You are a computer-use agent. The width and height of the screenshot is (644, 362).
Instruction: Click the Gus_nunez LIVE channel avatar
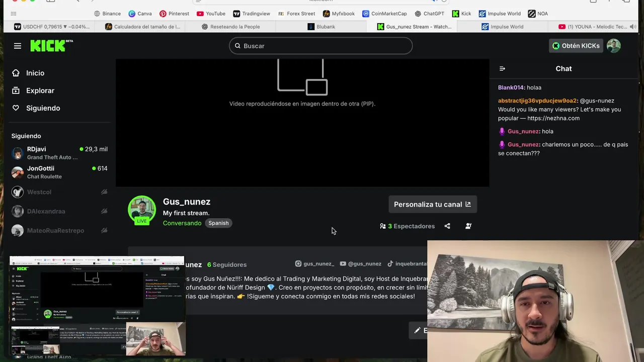tap(142, 210)
